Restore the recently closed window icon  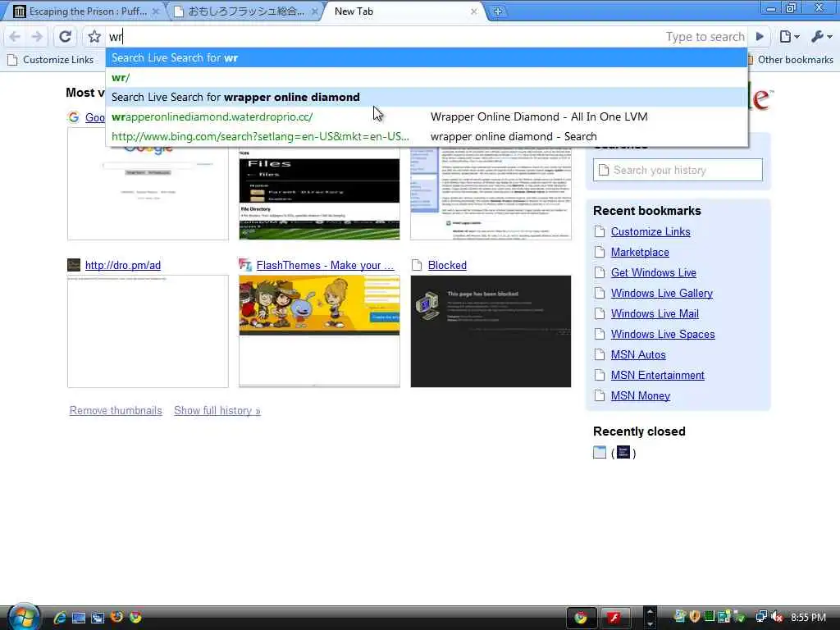[x=600, y=453]
